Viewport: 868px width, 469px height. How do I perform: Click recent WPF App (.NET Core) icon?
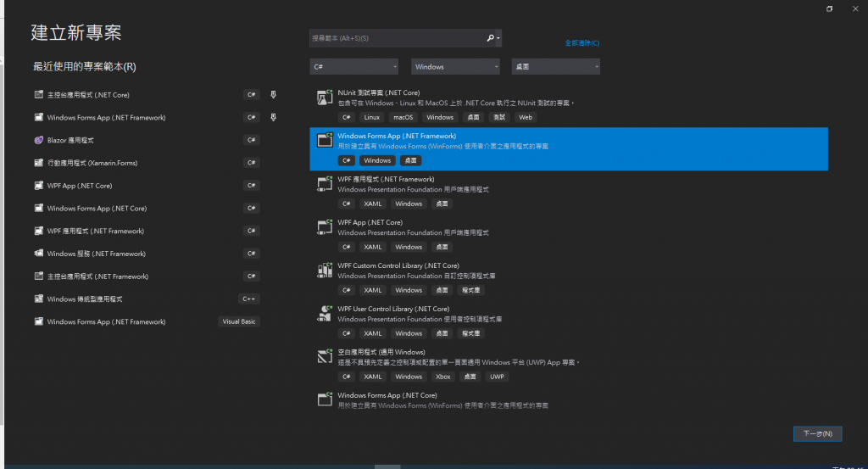click(x=39, y=186)
